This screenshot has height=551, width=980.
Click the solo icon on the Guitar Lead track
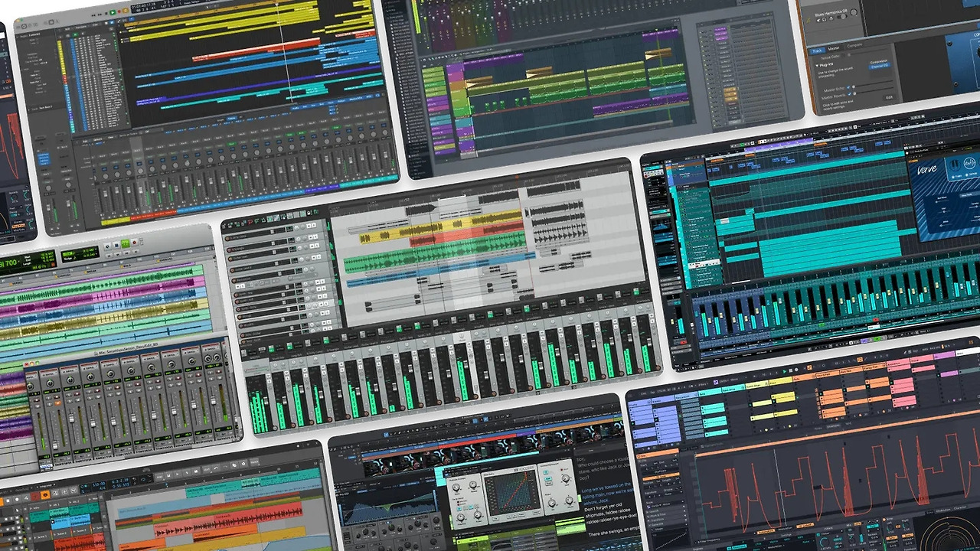(318, 257)
